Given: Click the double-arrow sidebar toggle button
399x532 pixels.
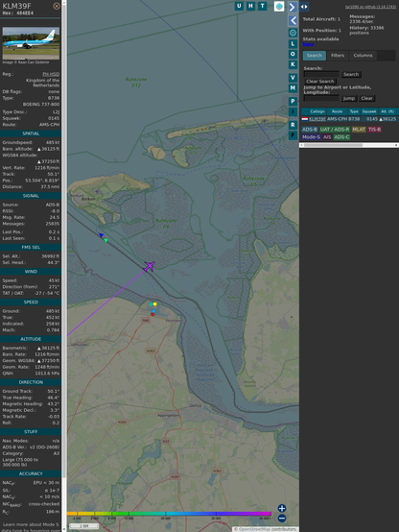Looking at the screenshot, I should tap(304, 7).
